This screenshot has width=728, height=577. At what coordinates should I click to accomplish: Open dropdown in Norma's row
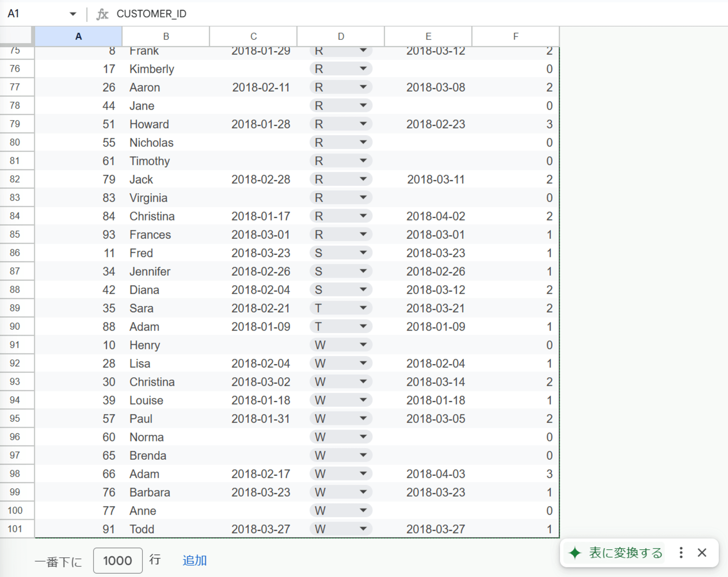click(x=363, y=437)
